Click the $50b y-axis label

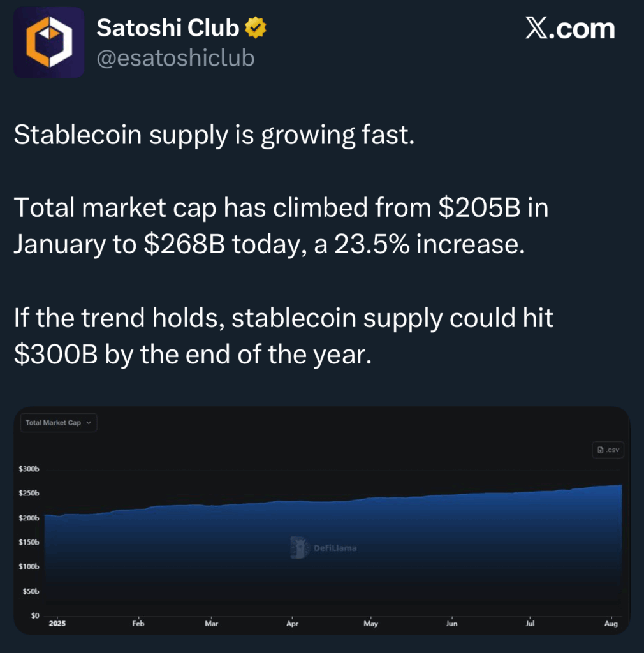pos(31,591)
